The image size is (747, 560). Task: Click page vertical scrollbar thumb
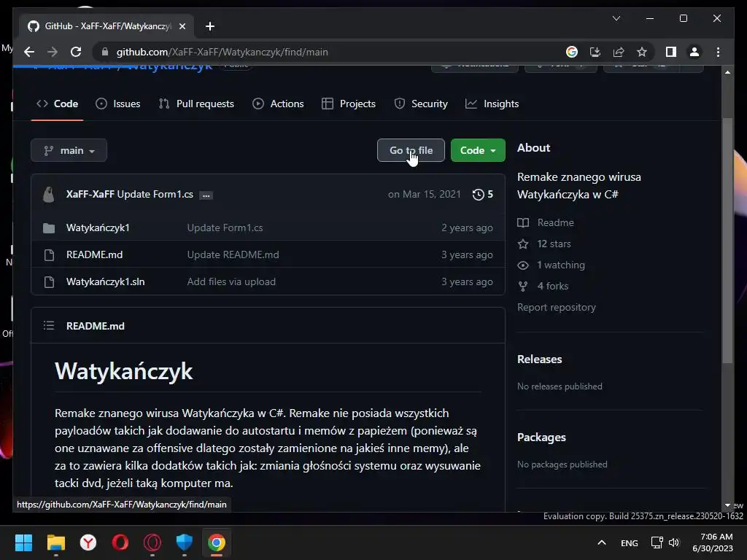tap(727, 241)
